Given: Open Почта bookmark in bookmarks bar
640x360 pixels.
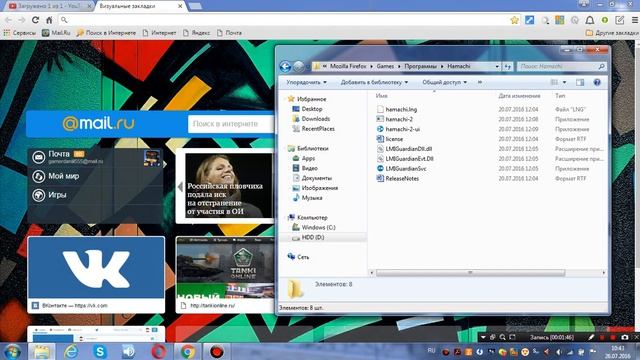Looking at the screenshot, I should [229, 33].
